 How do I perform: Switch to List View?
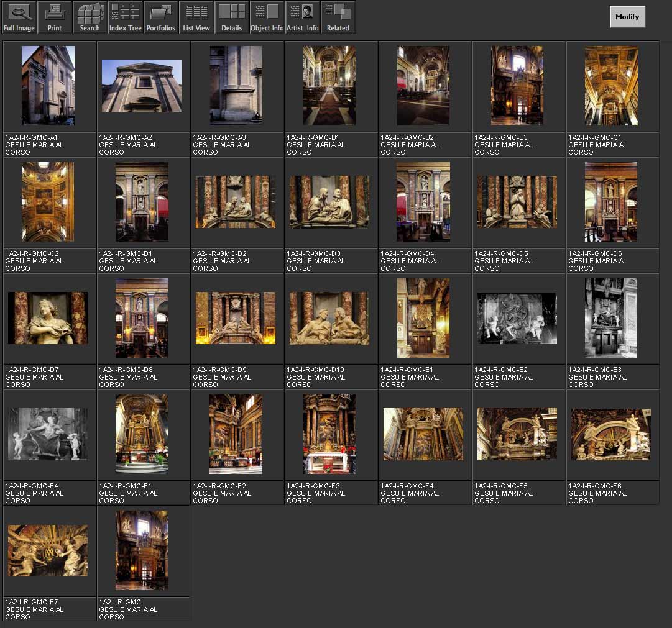[196, 17]
